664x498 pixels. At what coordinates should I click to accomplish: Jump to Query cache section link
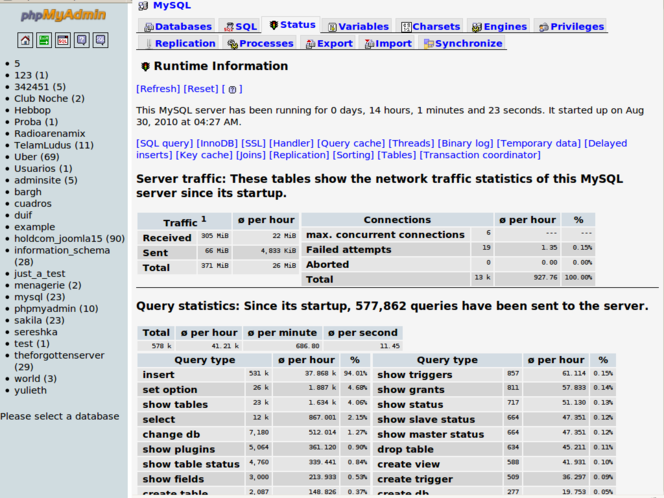coord(350,143)
